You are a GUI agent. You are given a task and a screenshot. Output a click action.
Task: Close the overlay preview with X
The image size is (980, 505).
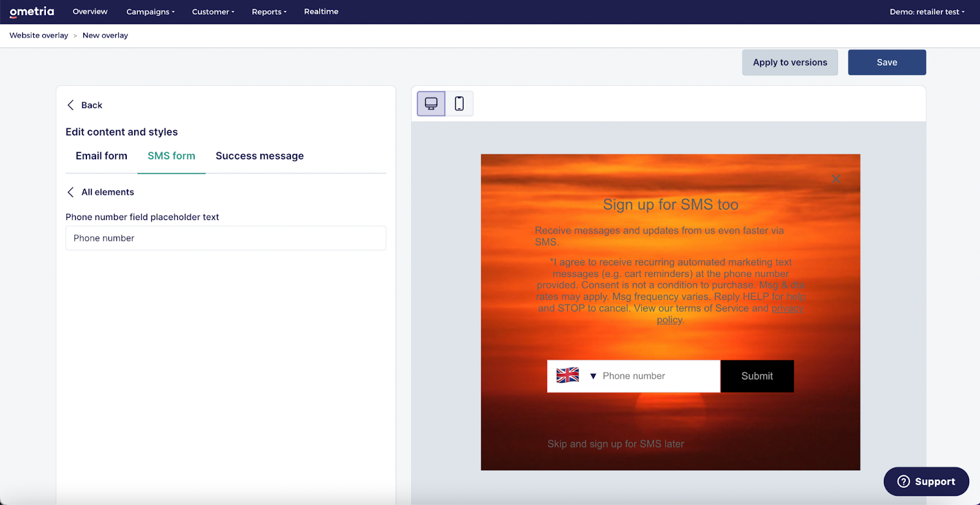point(836,179)
